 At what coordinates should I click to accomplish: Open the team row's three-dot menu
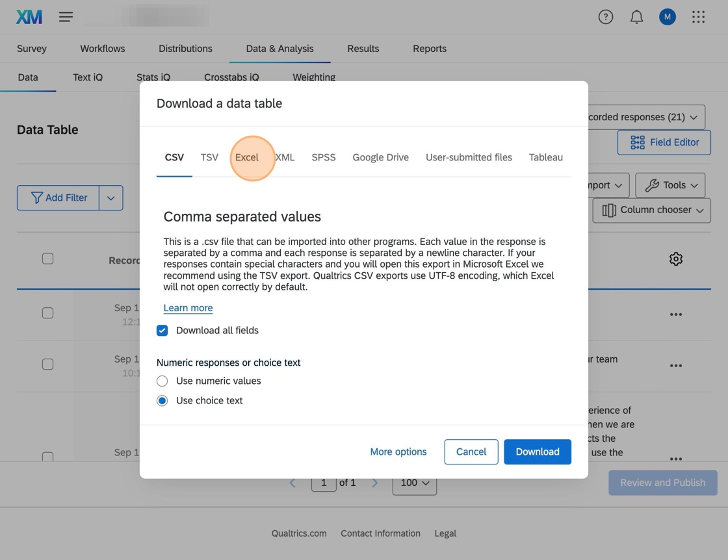coord(675,366)
